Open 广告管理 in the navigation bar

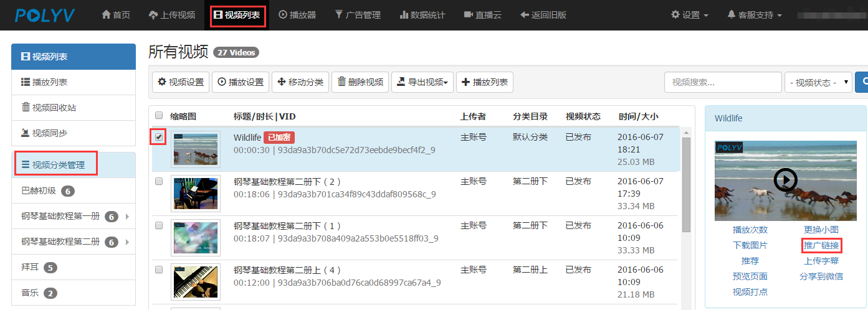click(358, 15)
